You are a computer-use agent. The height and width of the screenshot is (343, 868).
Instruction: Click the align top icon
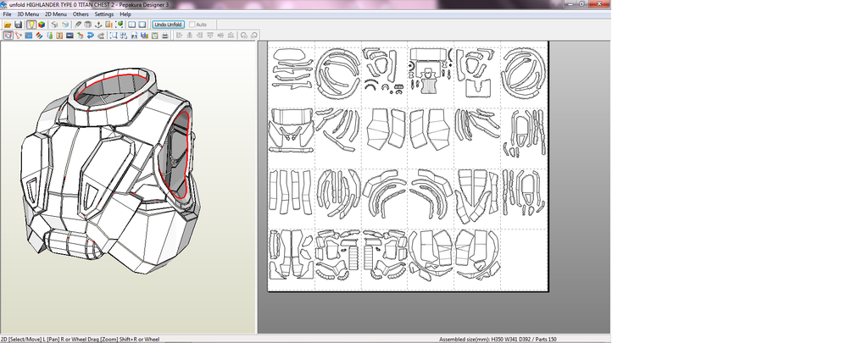[210, 36]
